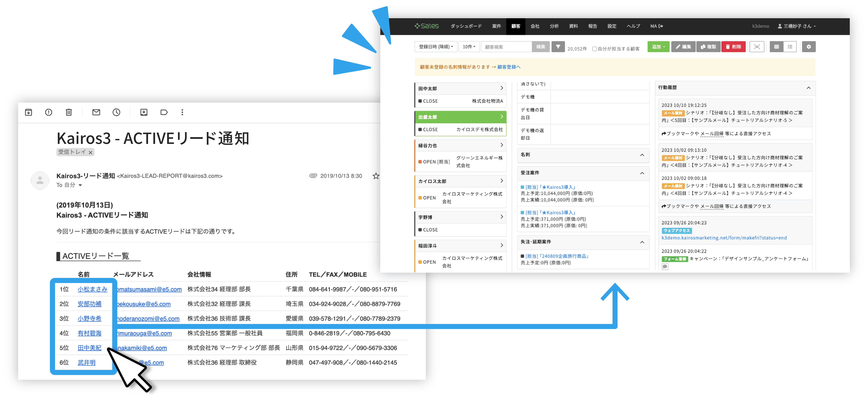Click the pekousuke@e5.com email address
Image resolution: width=868 pixels, height=398 pixels.
point(144,304)
